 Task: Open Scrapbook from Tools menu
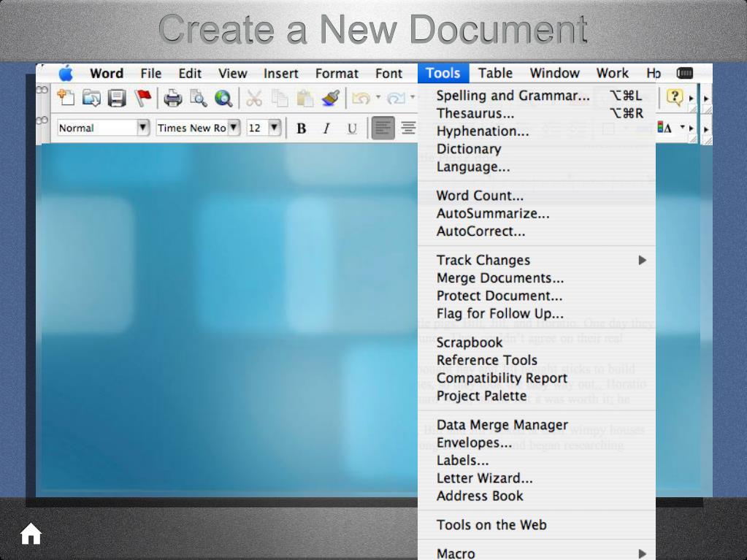[x=537, y=342]
